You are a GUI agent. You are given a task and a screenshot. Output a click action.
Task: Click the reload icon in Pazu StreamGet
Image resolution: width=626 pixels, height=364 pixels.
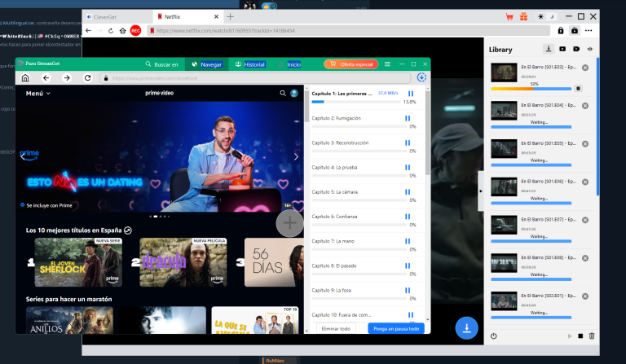click(86, 78)
